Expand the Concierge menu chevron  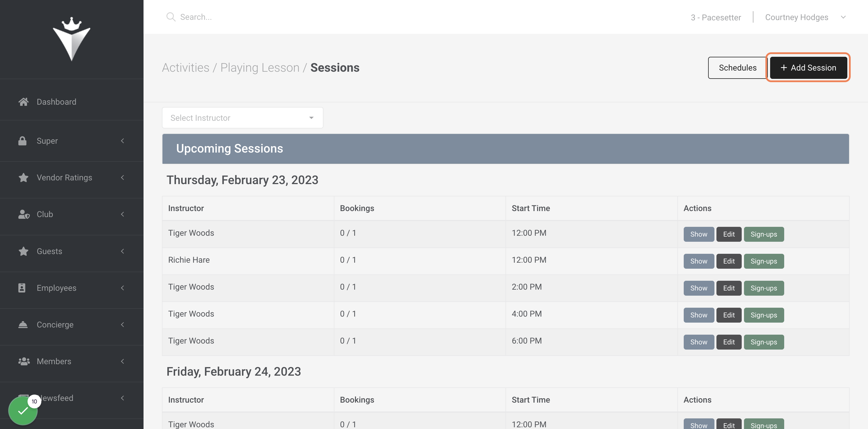click(122, 325)
